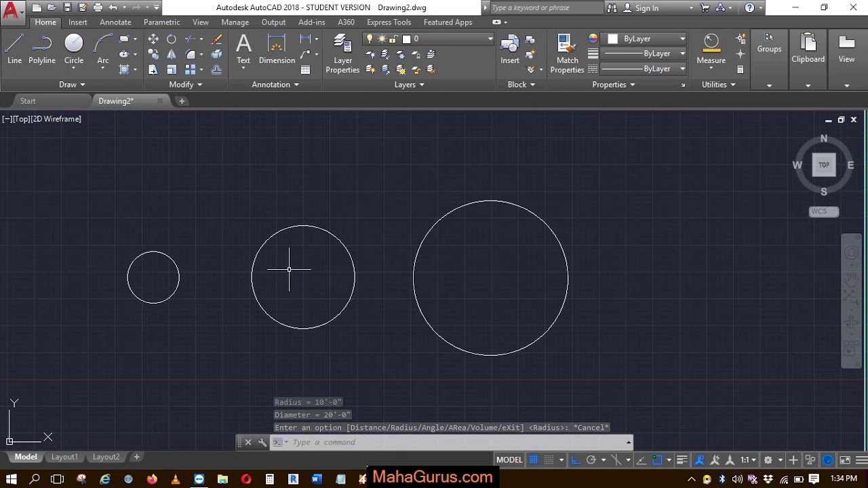Click the Stretch tool icon
868x488 pixels.
click(153, 69)
